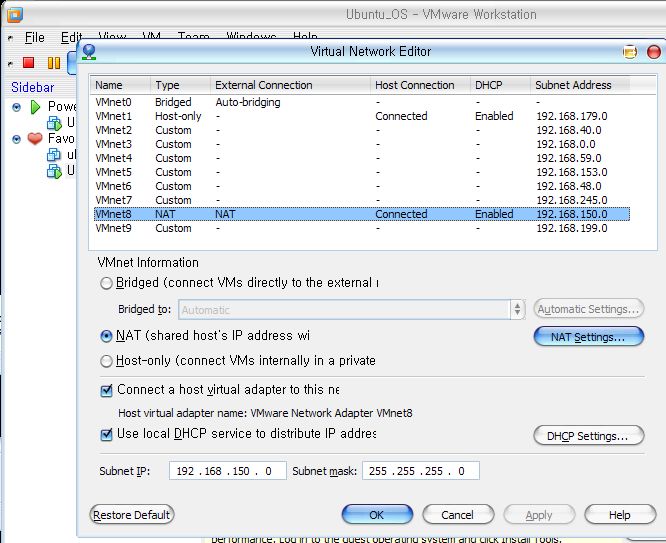This screenshot has height=543, width=666.
Task: Select the Host-only radio button
Action: pos(106,361)
